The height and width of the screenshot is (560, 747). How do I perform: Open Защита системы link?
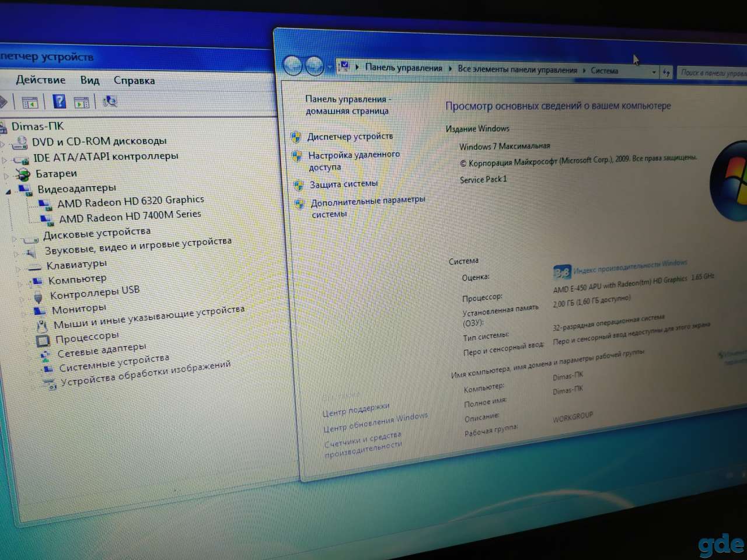pyautogui.click(x=344, y=184)
